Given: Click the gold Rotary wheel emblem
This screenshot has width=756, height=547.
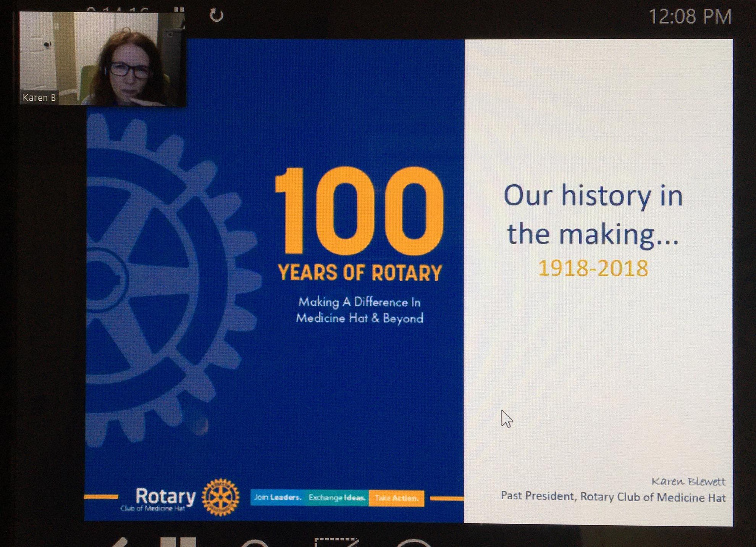Looking at the screenshot, I should point(220,497).
